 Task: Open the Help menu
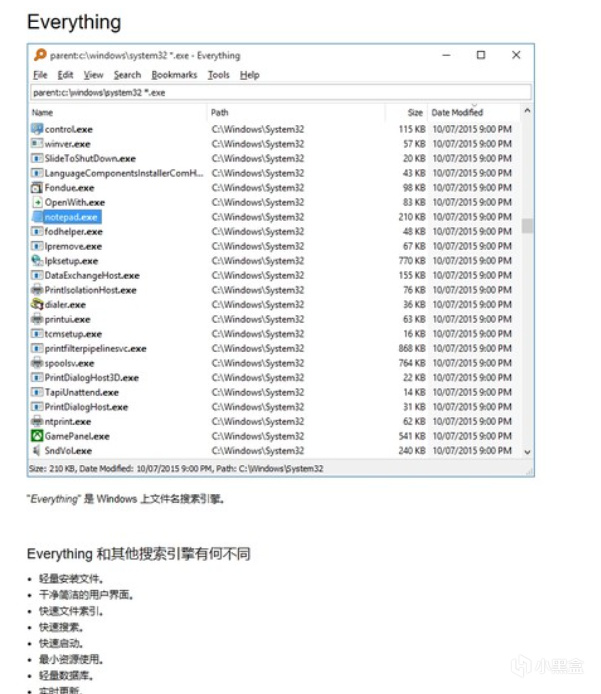(x=250, y=75)
